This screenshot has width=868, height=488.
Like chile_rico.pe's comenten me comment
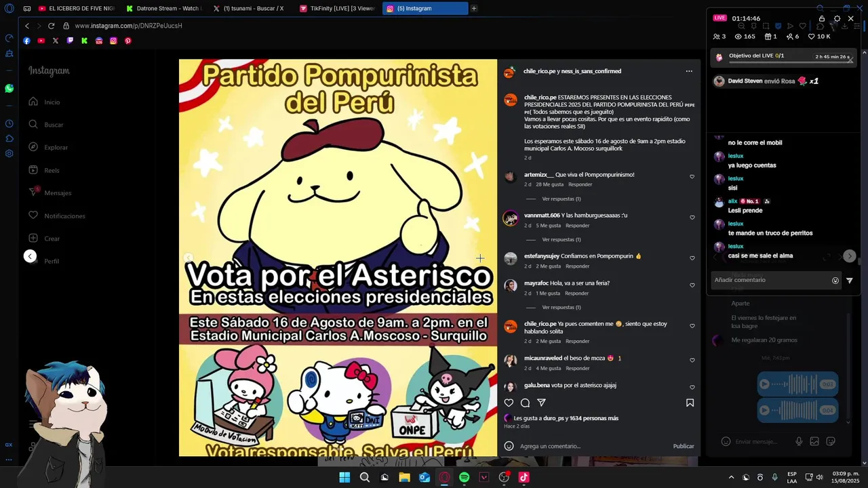(x=692, y=326)
